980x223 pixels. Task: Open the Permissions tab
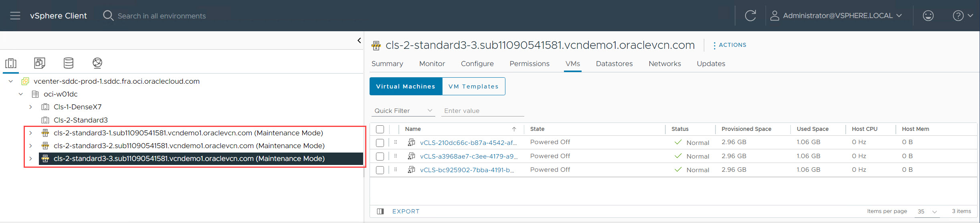[x=529, y=64]
